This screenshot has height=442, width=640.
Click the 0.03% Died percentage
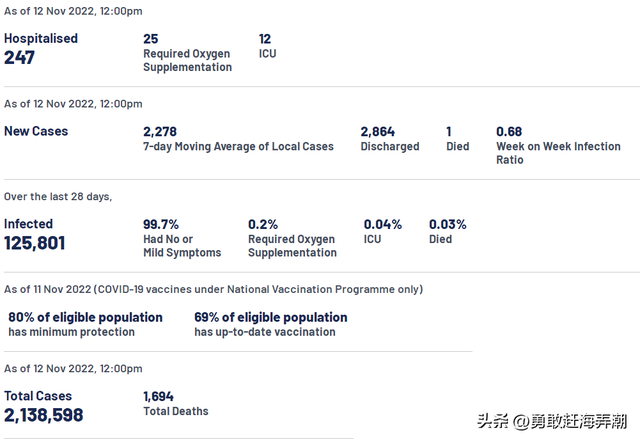[x=447, y=224]
